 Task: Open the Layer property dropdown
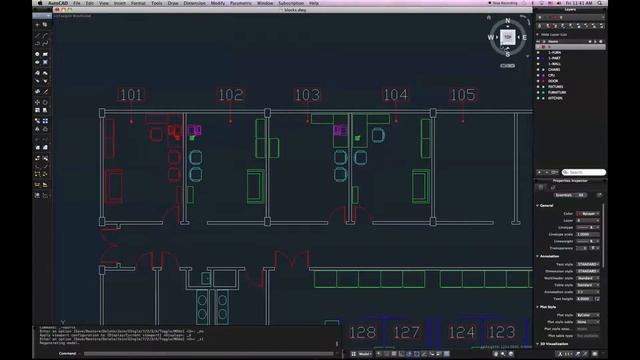tap(588, 220)
